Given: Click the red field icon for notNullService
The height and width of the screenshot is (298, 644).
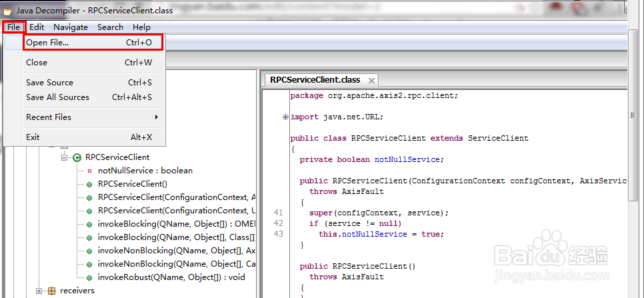Looking at the screenshot, I should point(89,171).
